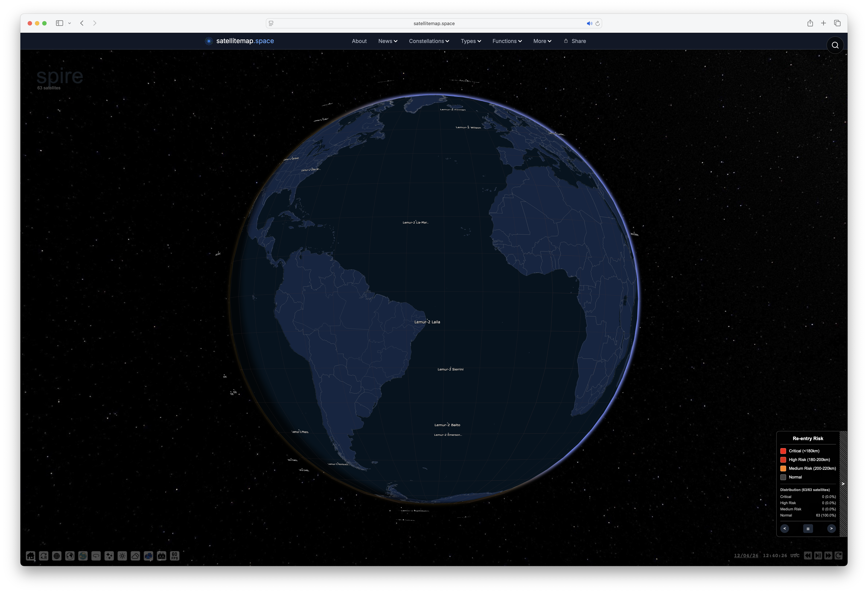
Task: Click the 60 FPS icon
Action: click(x=175, y=556)
